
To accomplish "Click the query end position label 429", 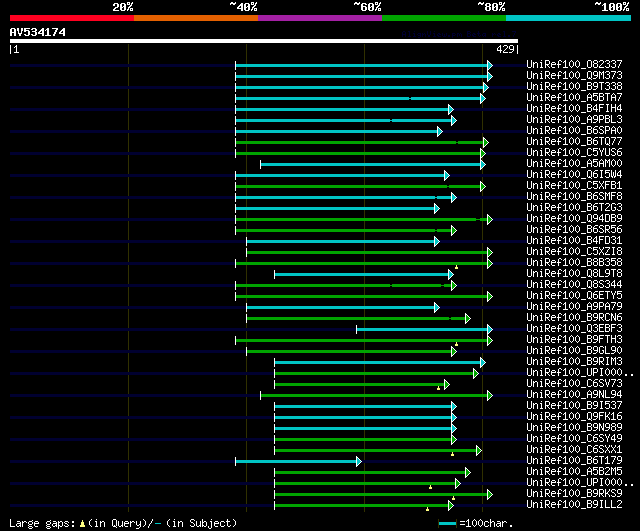I will (505, 49).
